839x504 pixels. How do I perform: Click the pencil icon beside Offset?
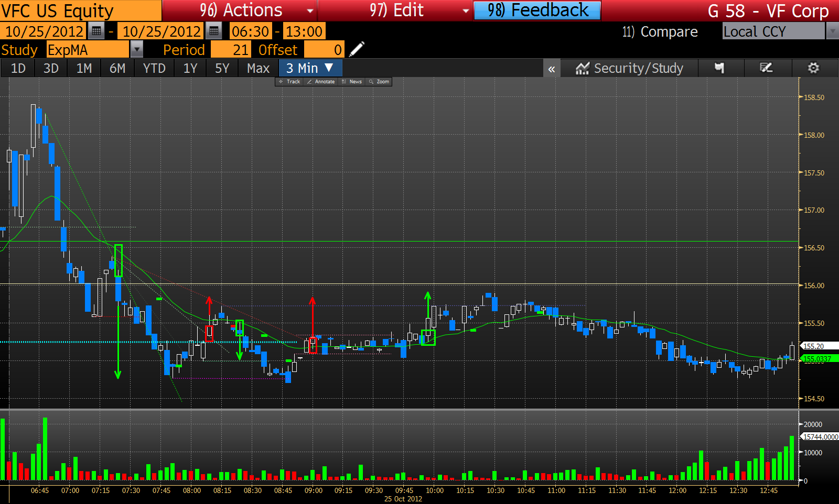357,50
